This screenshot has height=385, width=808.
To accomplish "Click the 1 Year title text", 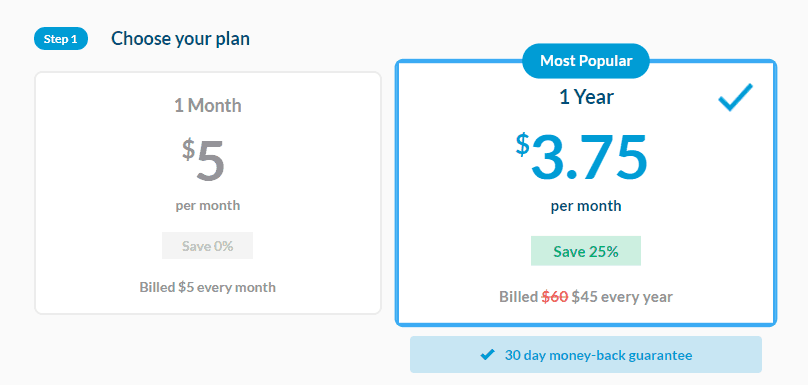I will tap(586, 96).
